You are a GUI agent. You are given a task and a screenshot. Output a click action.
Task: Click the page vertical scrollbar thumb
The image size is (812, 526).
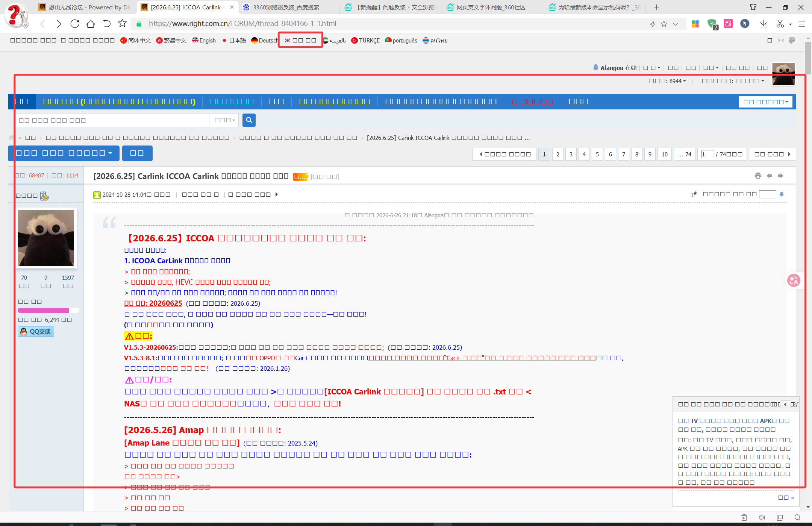tap(808, 57)
